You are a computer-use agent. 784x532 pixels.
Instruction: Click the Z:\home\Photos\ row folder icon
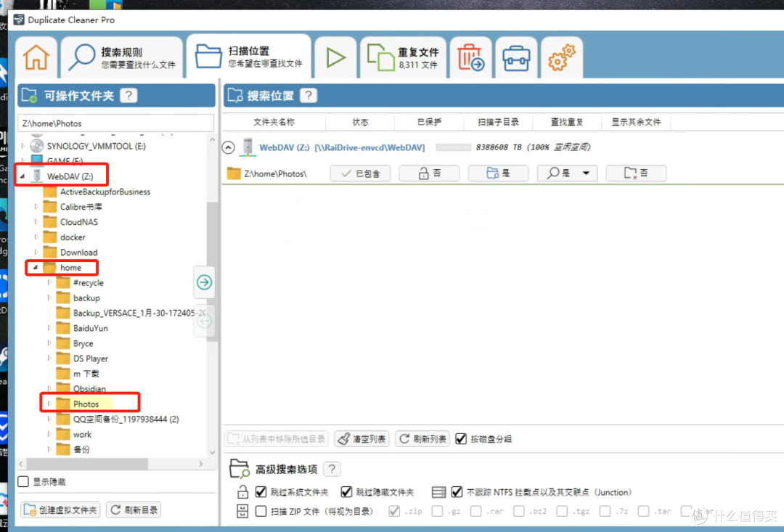[234, 173]
